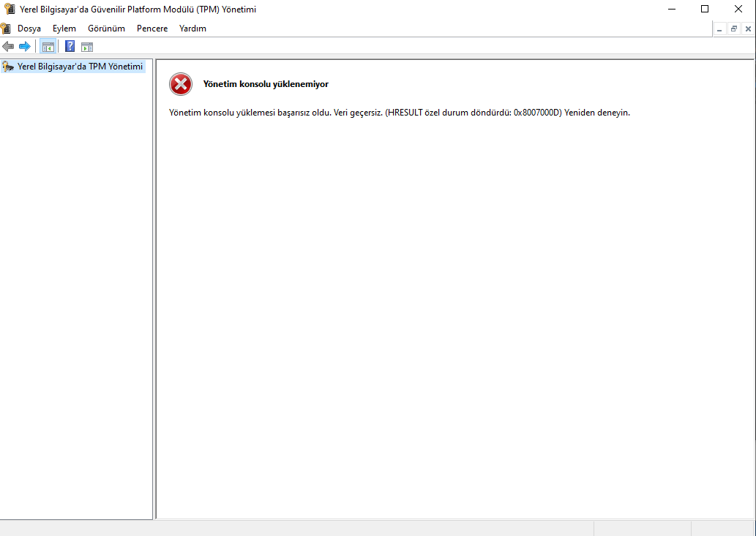
Task: Open Help via the question-mark icon
Action: pyautogui.click(x=70, y=46)
